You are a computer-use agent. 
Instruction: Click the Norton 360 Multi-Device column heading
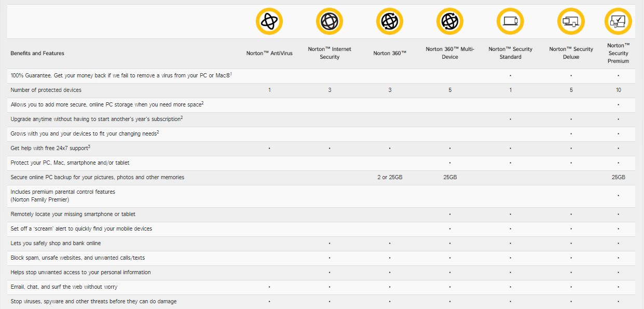coord(450,53)
